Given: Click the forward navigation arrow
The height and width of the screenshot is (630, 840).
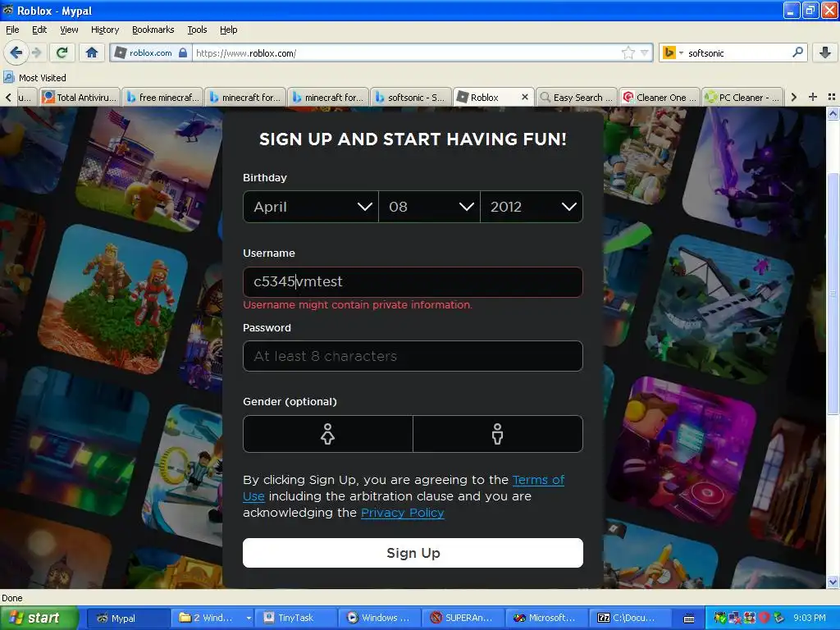Looking at the screenshot, I should [x=36, y=52].
